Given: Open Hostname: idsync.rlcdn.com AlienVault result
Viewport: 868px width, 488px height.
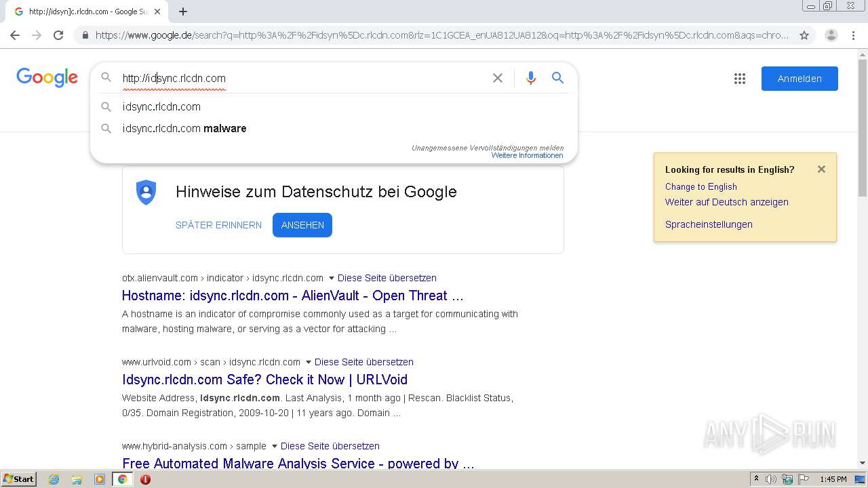Looking at the screenshot, I should [x=292, y=296].
